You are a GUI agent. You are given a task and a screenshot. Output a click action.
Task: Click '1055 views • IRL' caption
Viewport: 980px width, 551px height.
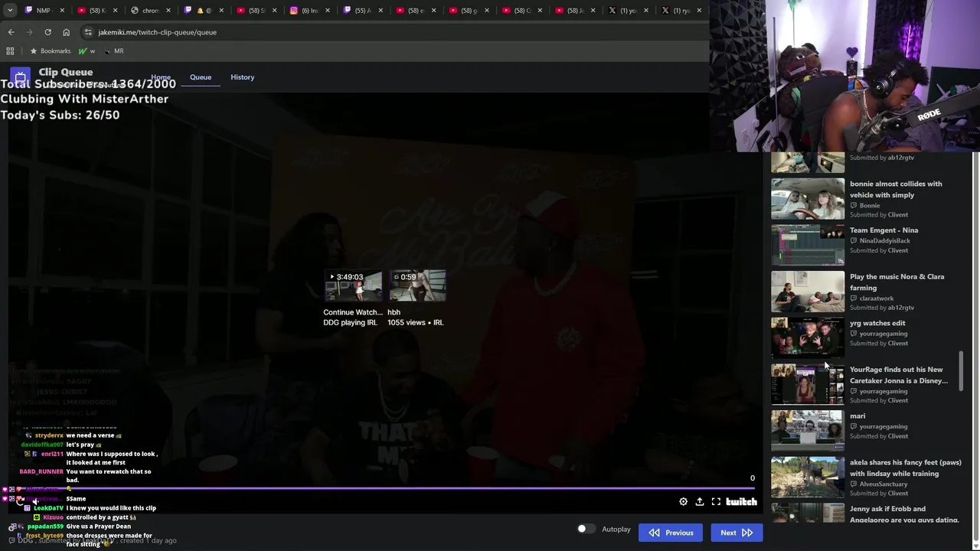(415, 323)
